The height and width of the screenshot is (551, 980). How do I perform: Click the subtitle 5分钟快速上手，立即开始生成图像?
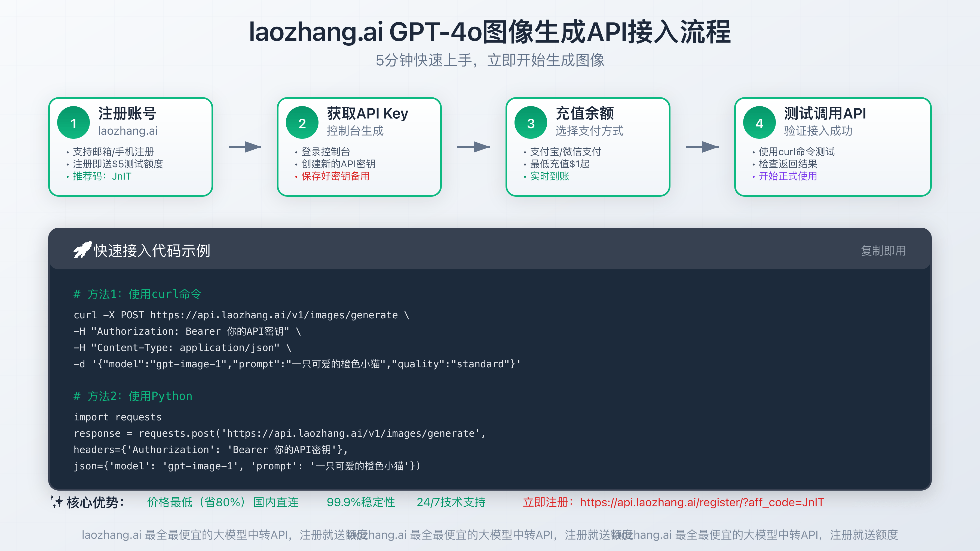coord(490,60)
